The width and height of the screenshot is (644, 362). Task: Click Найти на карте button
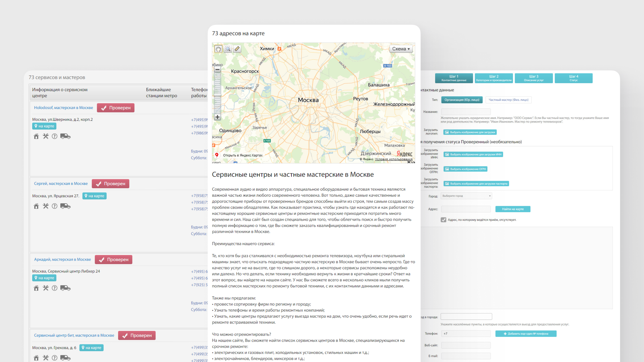click(513, 209)
